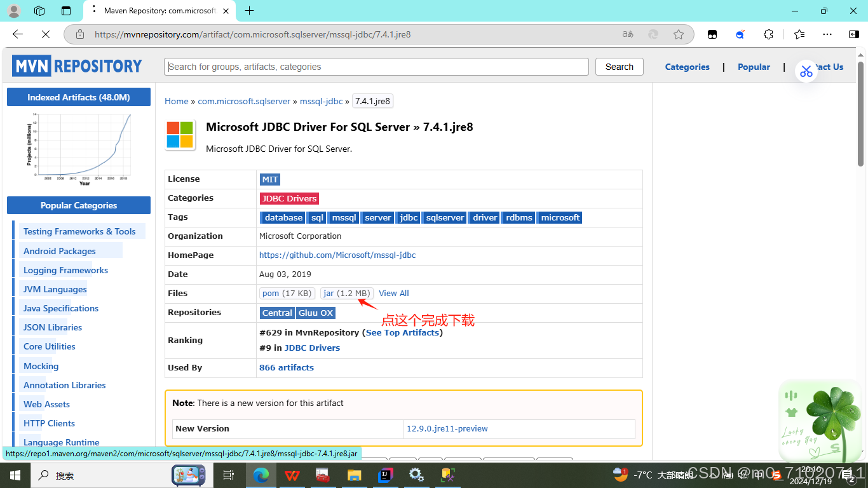Image resolution: width=868 pixels, height=488 pixels.
Task: Open the HTTP Clients category
Action: pos(49,423)
